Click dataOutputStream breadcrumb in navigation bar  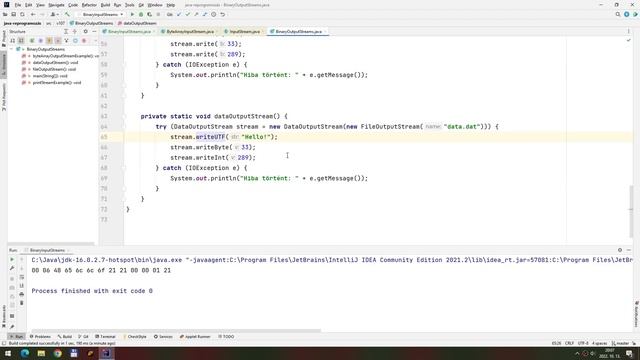click(137, 23)
